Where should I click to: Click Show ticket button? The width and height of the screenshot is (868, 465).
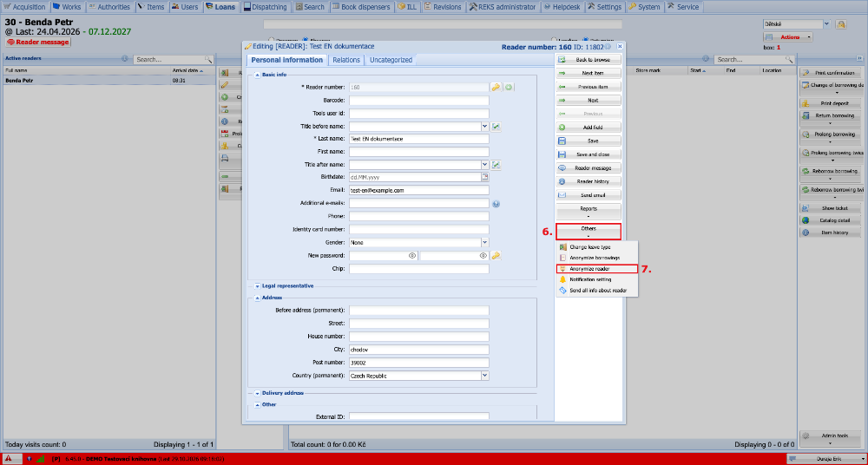832,208
